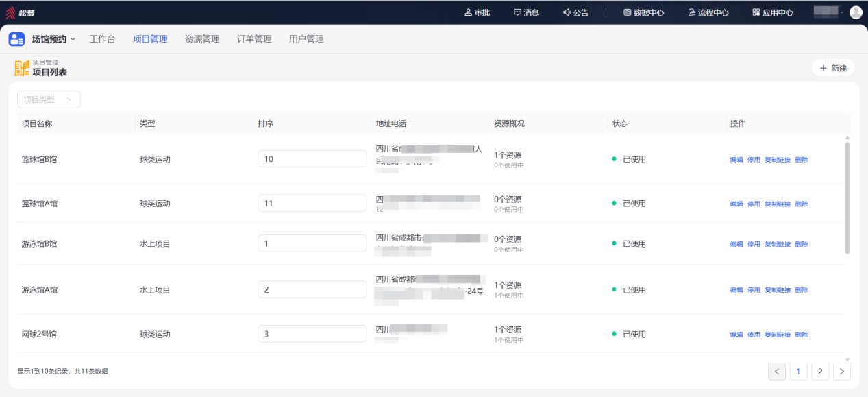Click 编辑 link for 篮球馆B馆
The width and height of the screenshot is (868, 397).
736,160
